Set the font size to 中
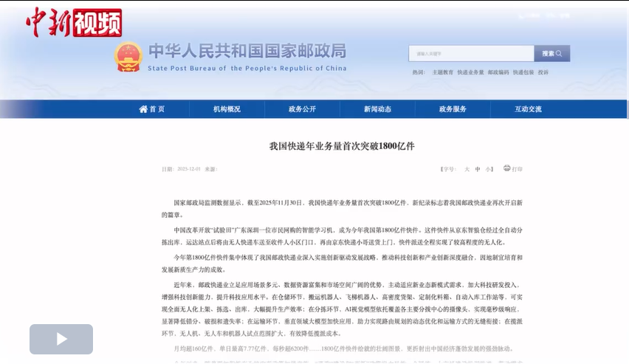The height and width of the screenshot is (364, 629). tap(478, 169)
